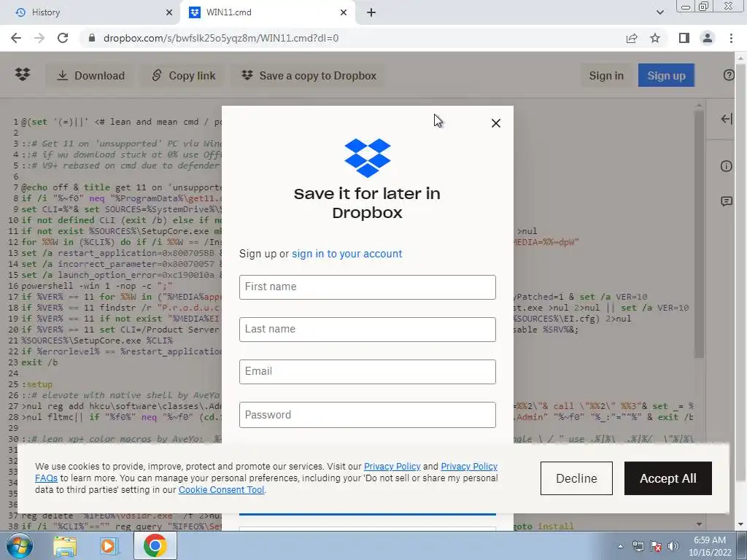Focus the Password field
747x560 pixels.
point(368,415)
